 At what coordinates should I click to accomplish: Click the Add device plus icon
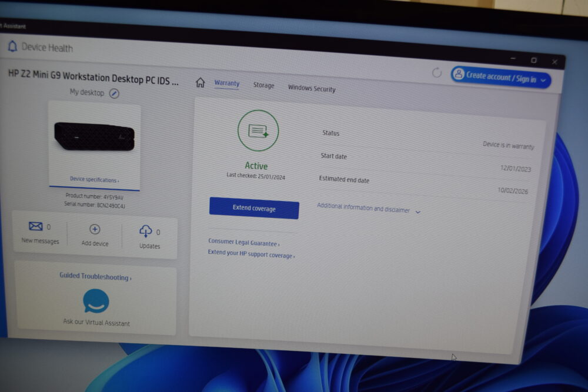click(x=95, y=229)
